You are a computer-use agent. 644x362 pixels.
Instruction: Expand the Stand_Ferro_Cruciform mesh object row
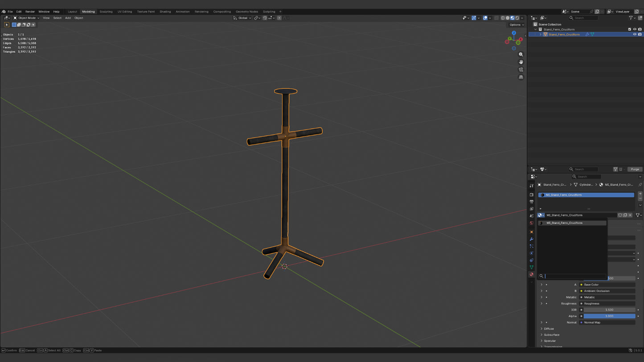point(541,34)
